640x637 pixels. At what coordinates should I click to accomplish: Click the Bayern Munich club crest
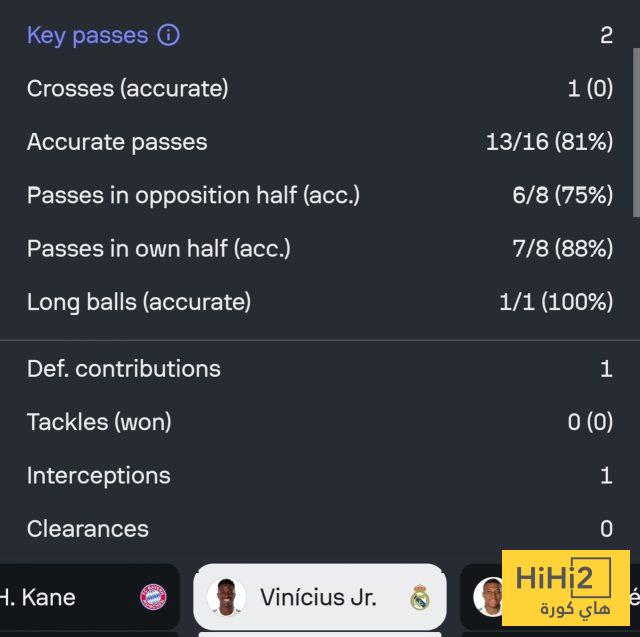pos(153,597)
